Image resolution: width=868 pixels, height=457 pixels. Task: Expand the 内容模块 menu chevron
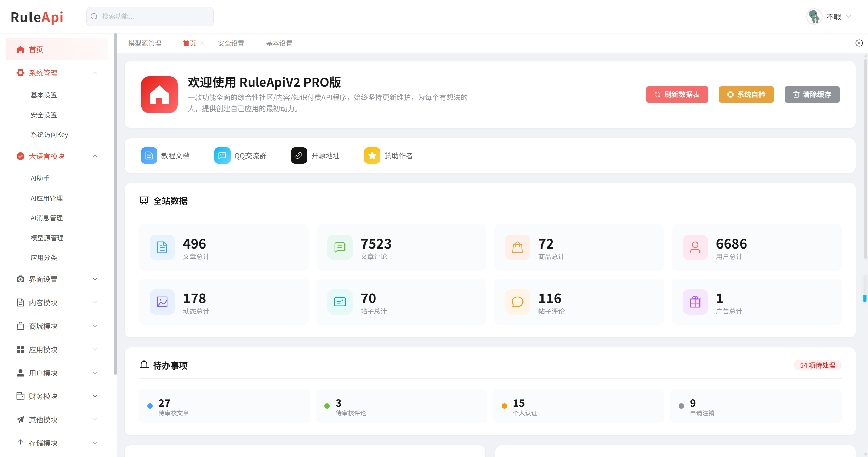(x=95, y=303)
